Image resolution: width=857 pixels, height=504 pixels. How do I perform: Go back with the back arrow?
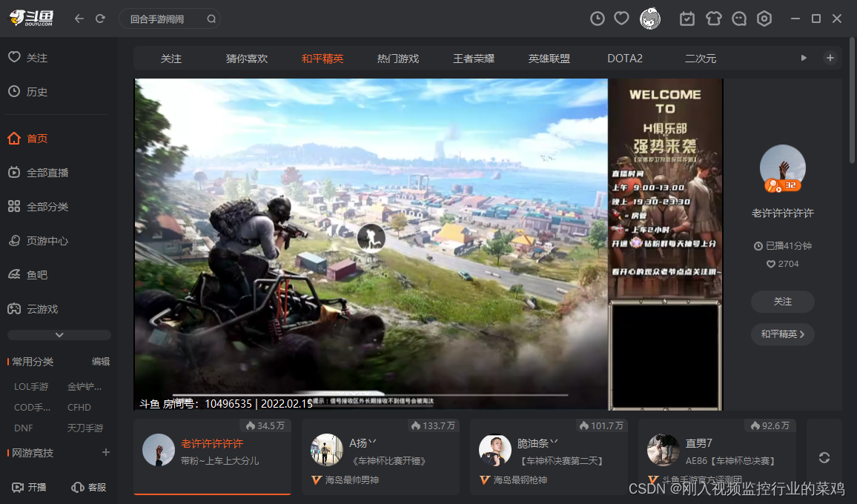(79, 19)
